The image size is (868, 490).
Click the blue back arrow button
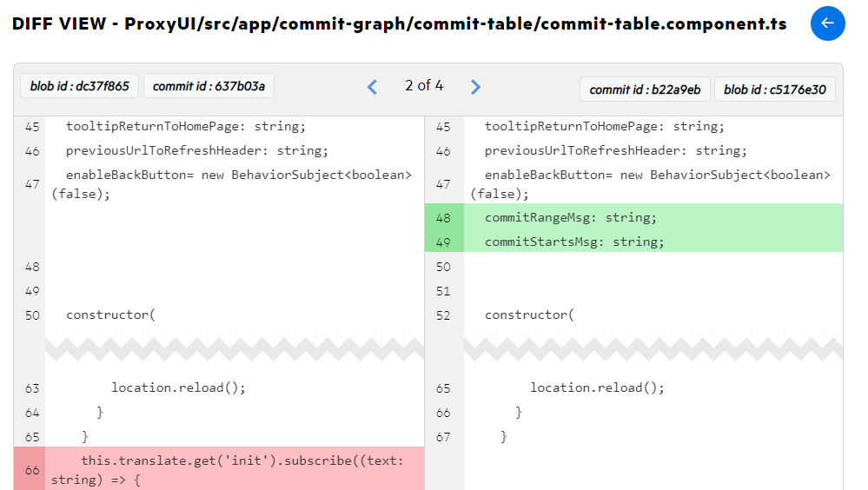click(827, 23)
